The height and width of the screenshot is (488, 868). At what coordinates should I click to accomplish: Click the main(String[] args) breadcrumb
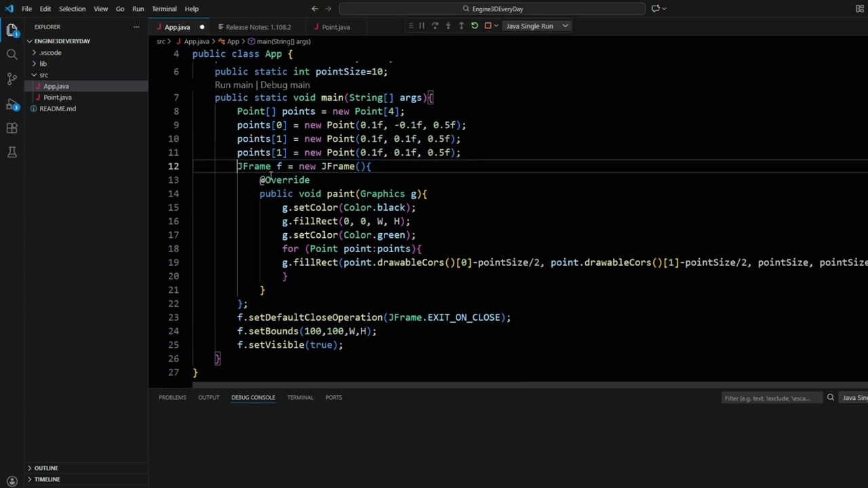(279, 41)
